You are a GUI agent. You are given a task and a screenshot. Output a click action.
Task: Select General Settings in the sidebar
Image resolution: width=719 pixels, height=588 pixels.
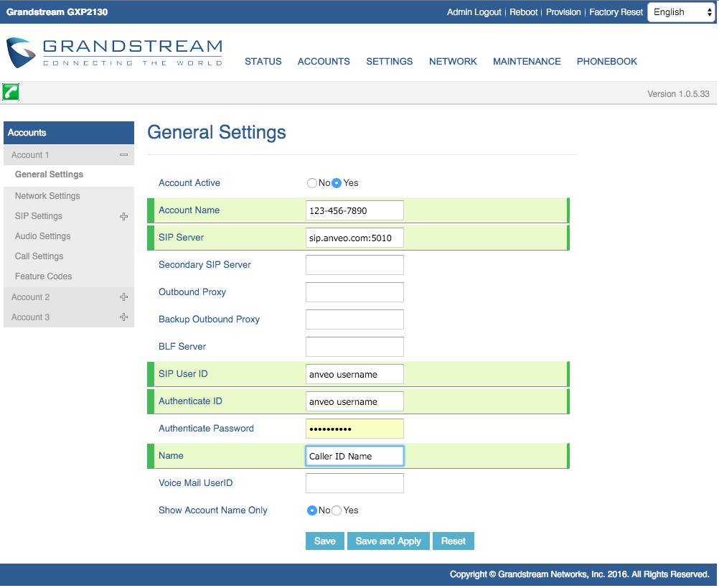tap(49, 174)
